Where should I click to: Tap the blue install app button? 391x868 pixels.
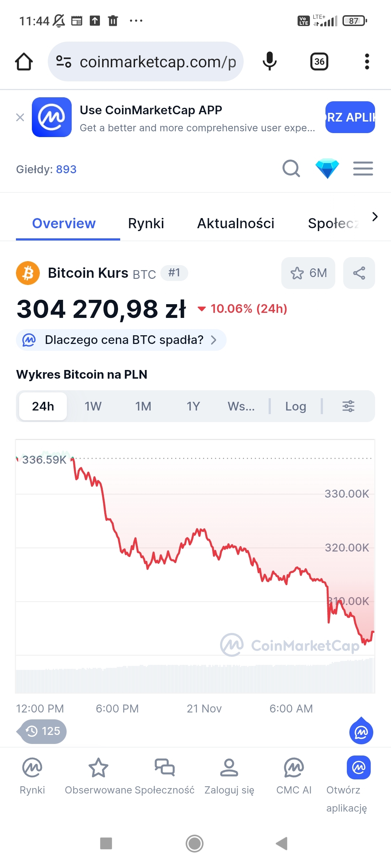pos(350,117)
